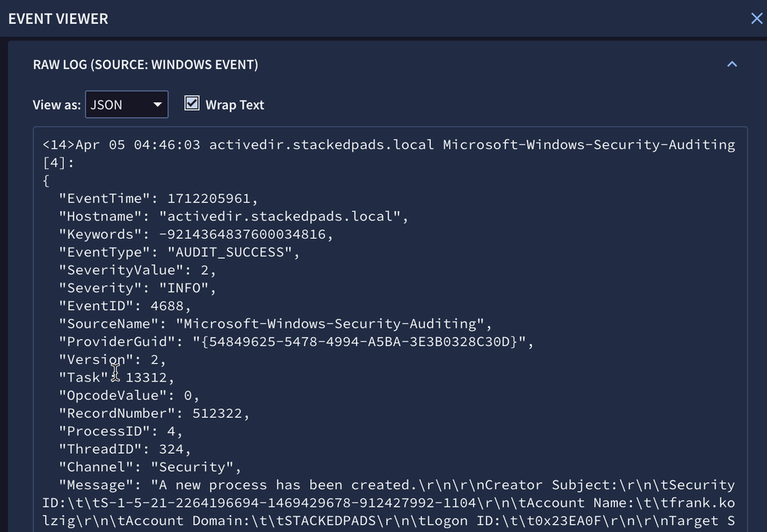The width and height of the screenshot is (767, 532).
Task: Close the Event Viewer panel
Action: click(x=756, y=18)
